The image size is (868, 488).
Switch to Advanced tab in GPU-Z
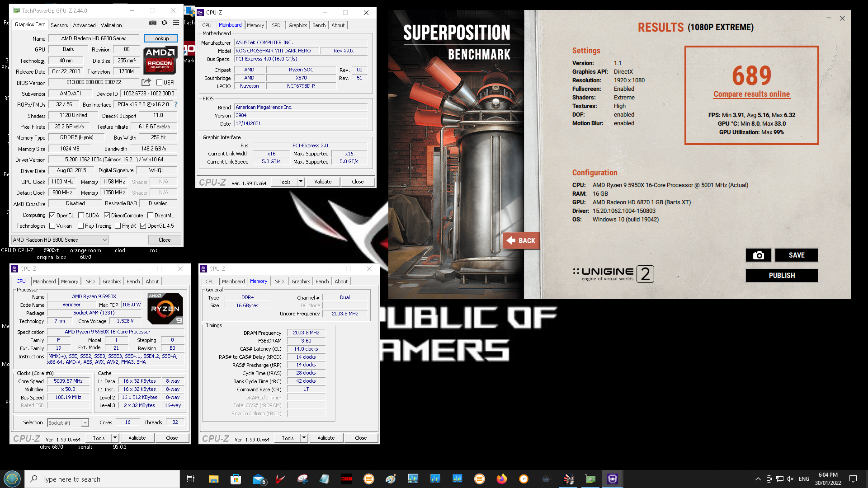coord(84,25)
